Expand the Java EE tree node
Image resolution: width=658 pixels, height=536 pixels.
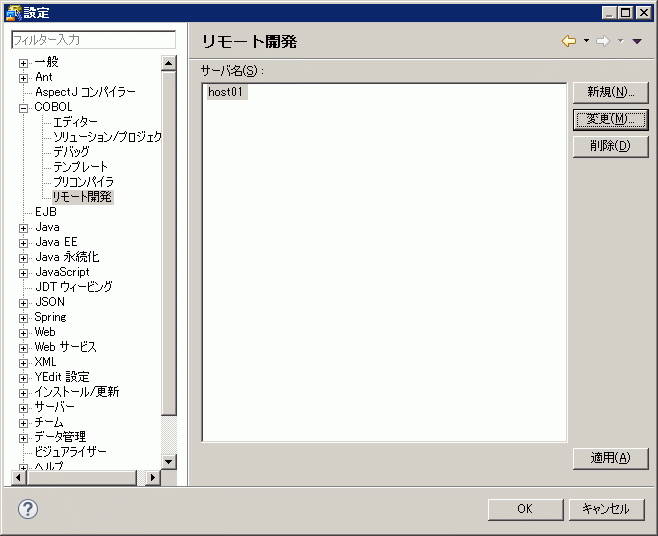point(24,243)
